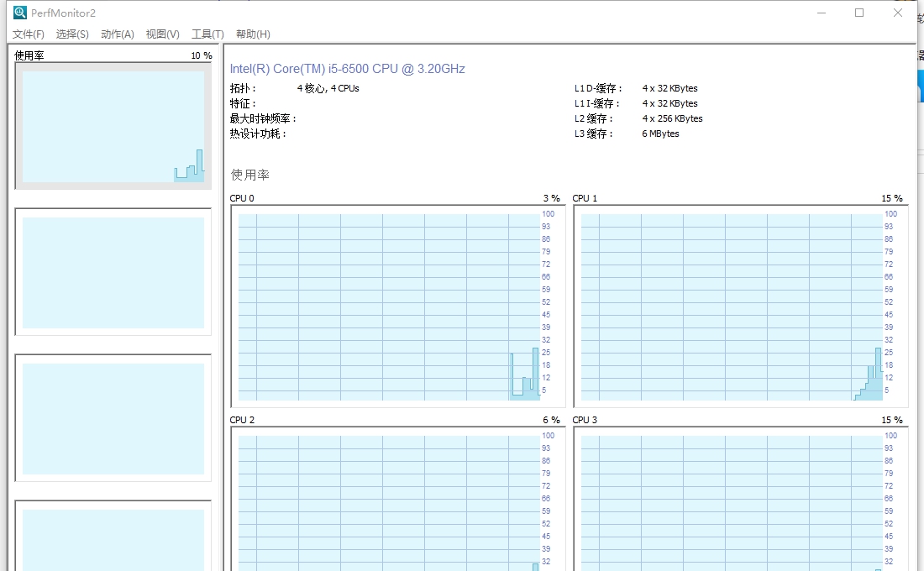Select the second sidebar graph thumbnail
This screenshot has width=924, height=571.
click(x=114, y=271)
